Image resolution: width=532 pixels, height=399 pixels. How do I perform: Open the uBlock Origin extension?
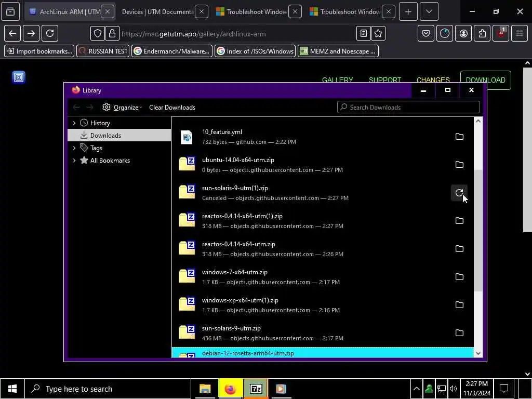click(x=501, y=33)
